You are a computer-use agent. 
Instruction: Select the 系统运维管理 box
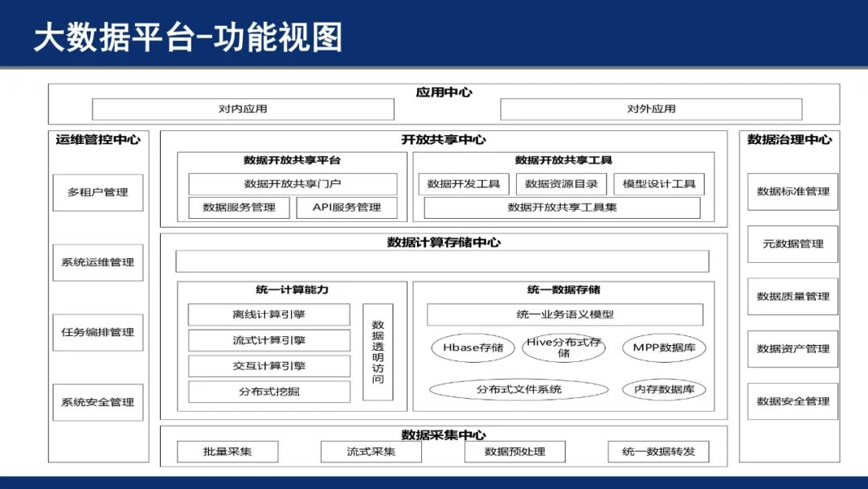pos(98,262)
